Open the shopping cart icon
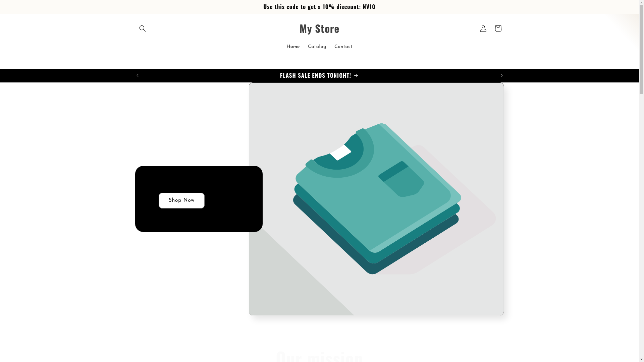Viewport: 644px width, 362px height. point(498,28)
